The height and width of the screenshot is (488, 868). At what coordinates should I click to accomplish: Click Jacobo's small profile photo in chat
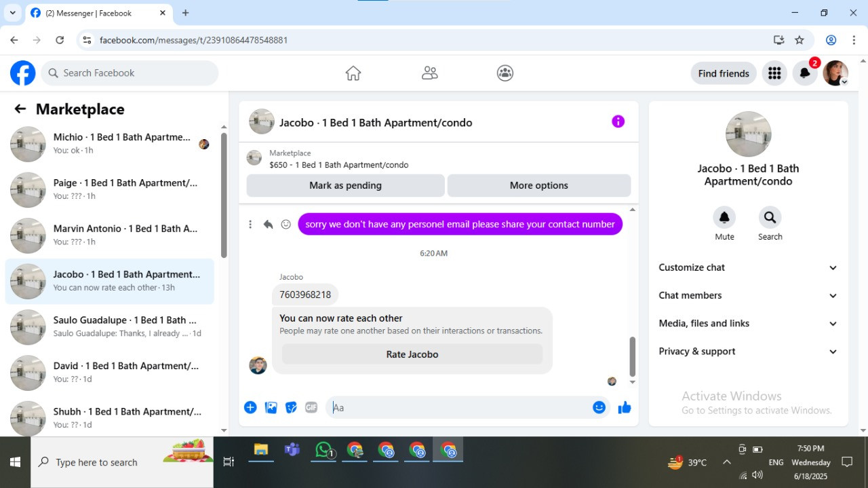pyautogui.click(x=258, y=365)
